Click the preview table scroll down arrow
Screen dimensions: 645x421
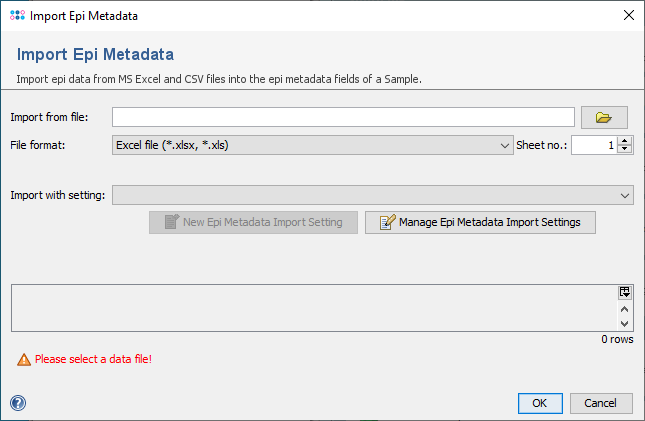pos(625,323)
